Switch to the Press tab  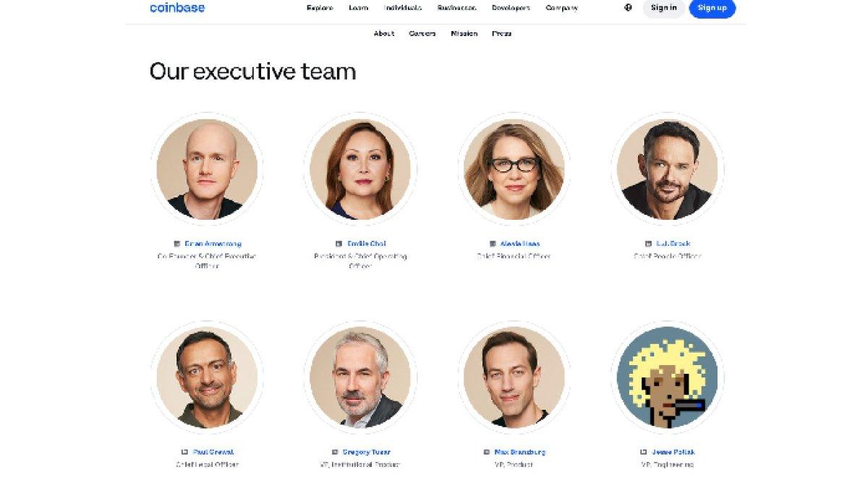[x=502, y=33]
